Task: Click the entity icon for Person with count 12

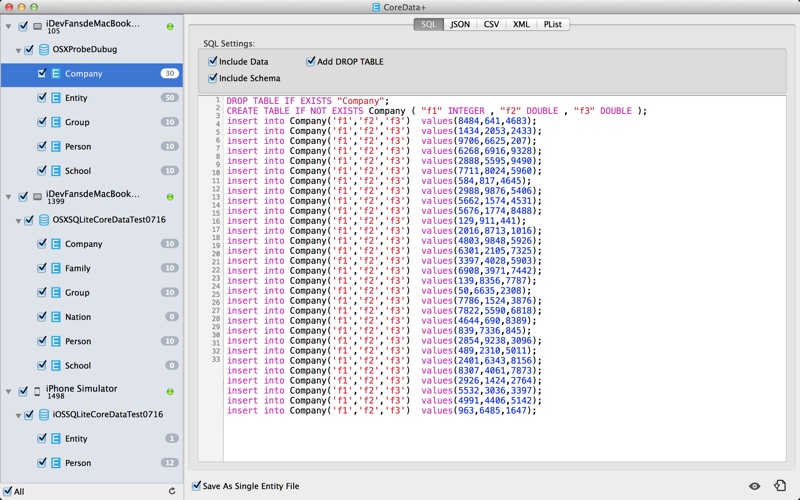Action: [56, 463]
